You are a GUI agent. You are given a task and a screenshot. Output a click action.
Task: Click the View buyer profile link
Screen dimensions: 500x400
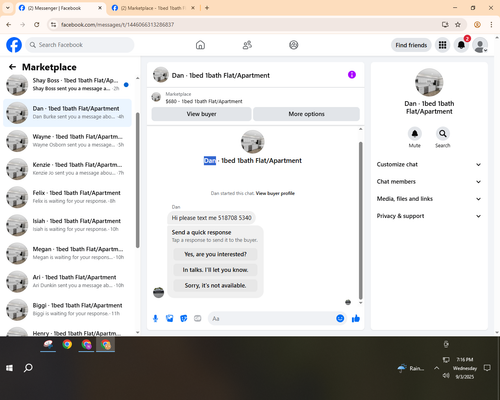tap(275, 193)
